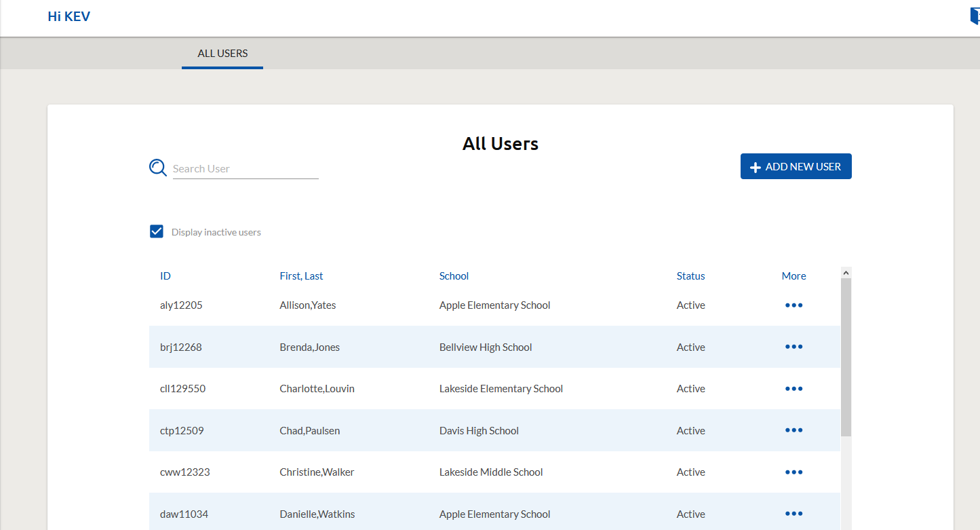Image resolution: width=980 pixels, height=530 pixels.
Task: Click the user table vertical scrollbar thumb
Action: coord(846,357)
